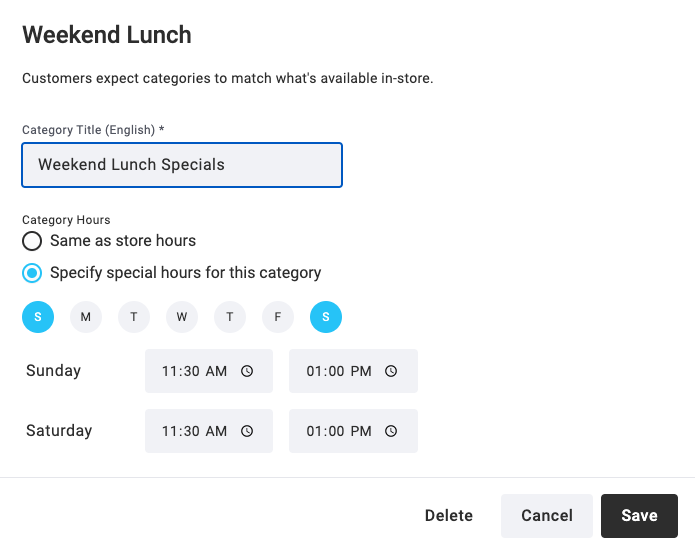This screenshot has width=695, height=560.
Task: Deselect the Saturday day circle
Action: click(326, 317)
